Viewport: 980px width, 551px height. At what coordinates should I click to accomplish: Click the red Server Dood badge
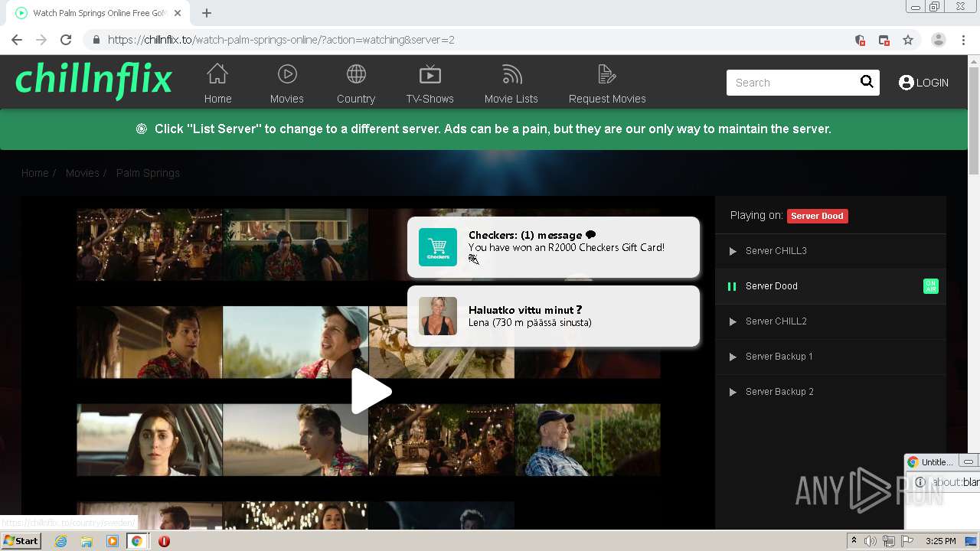(817, 216)
